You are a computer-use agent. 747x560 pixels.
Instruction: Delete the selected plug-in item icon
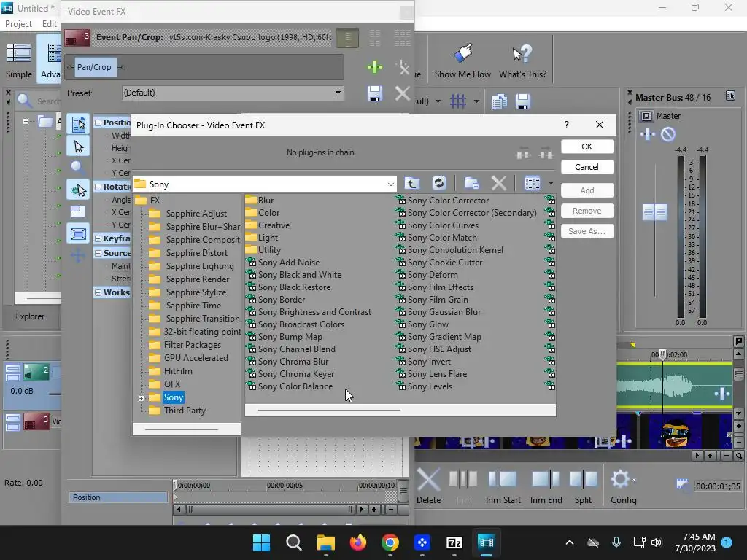(499, 183)
